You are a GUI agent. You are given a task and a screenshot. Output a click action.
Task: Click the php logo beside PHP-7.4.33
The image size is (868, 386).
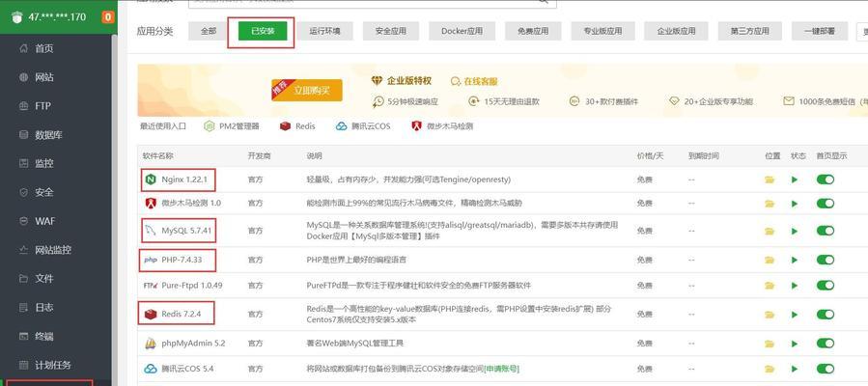pyautogui.click(x=150, y=260)
